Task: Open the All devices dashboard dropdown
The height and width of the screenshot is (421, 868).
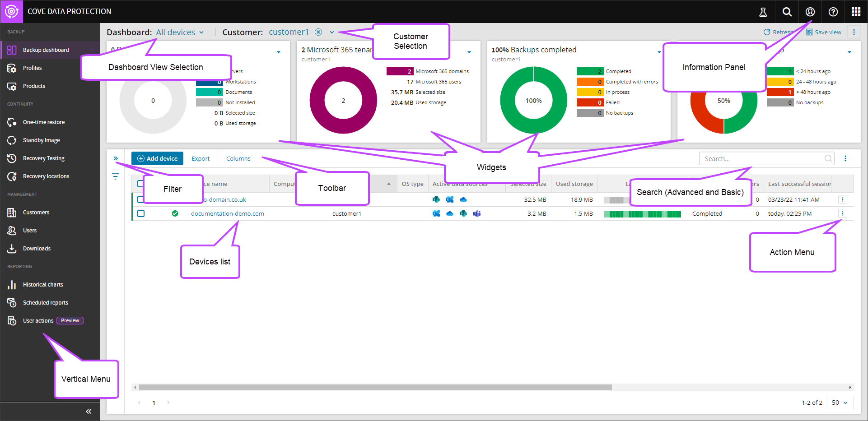Action: pyautogui.click(x=180, y=32)
